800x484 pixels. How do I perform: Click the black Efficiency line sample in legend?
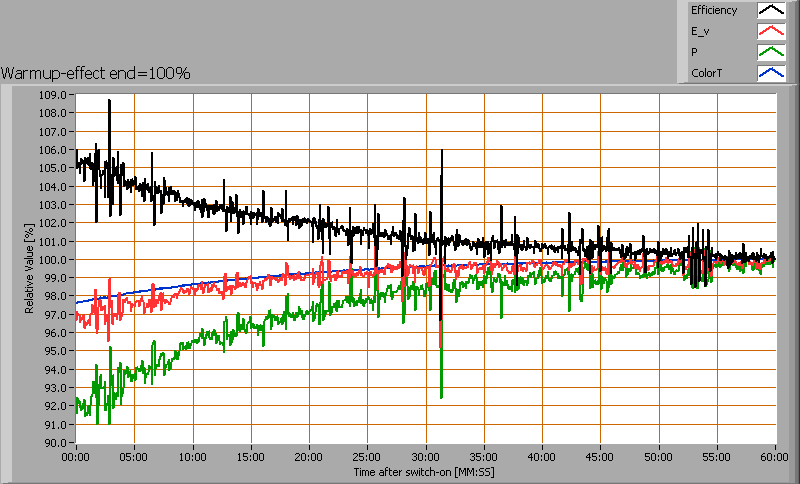[769, 11]
